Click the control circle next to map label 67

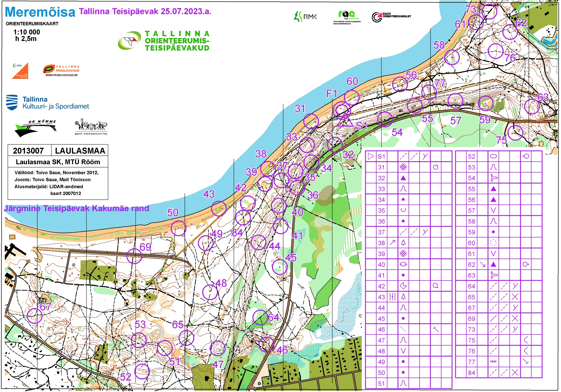[x=35, y=315]
